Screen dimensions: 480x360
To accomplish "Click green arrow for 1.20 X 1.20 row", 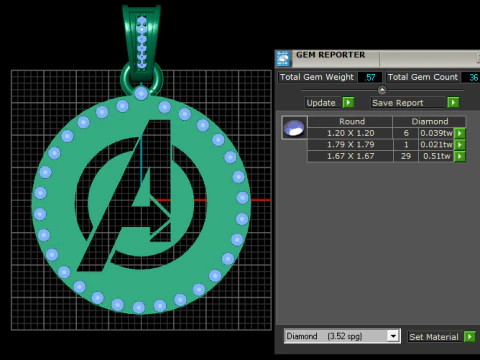I will point(460,133).
